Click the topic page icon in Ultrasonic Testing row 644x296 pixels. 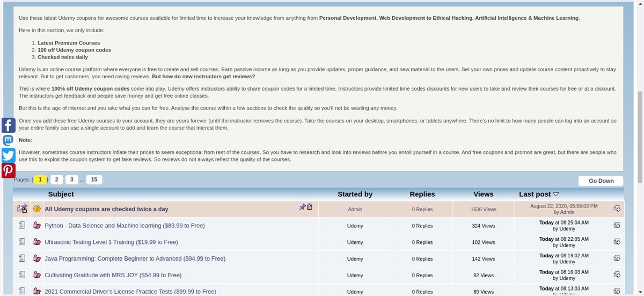point(22,242)
